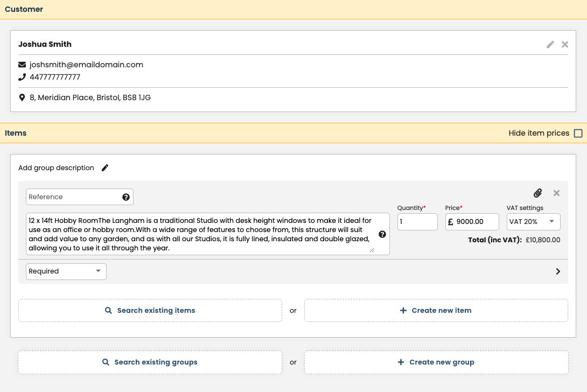Click Search existing items button
Image resolution: width=587 pixels, height=392 pixels.
(150, 311)
